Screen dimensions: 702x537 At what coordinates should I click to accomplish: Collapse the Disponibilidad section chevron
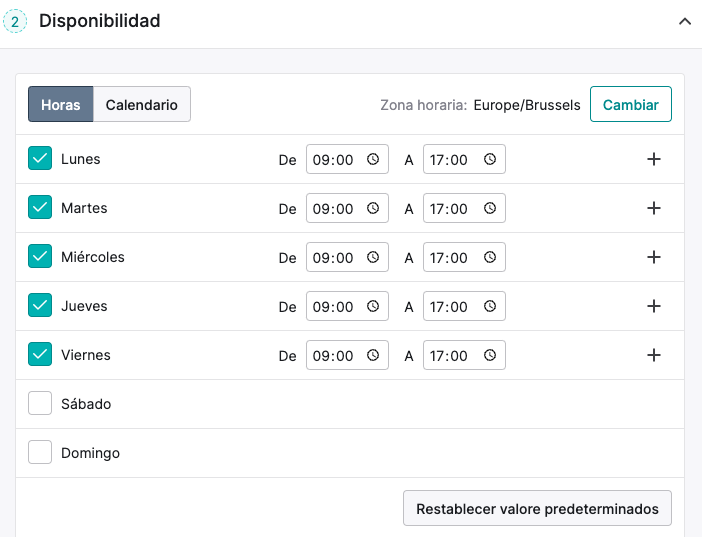pyautogui.click(x=685, y=21)
